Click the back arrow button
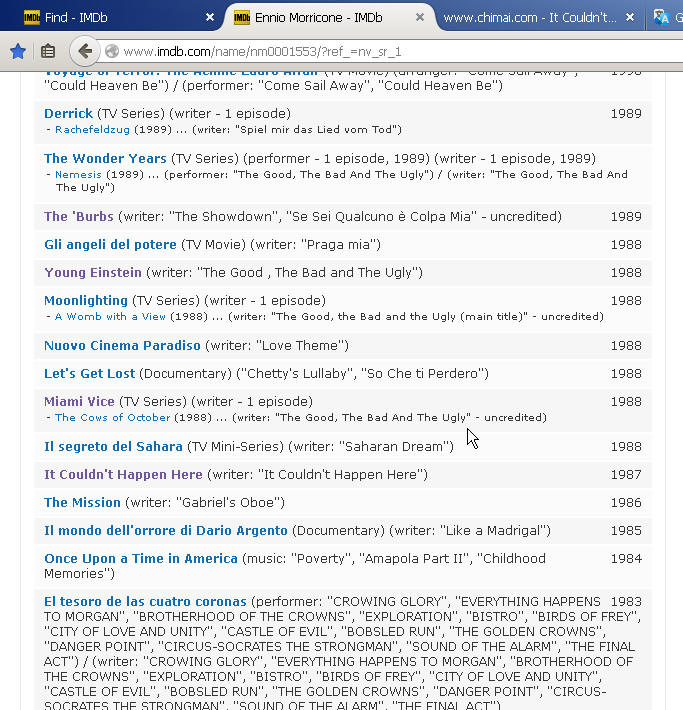The image size is (683, 710). [x=84, y=51]
